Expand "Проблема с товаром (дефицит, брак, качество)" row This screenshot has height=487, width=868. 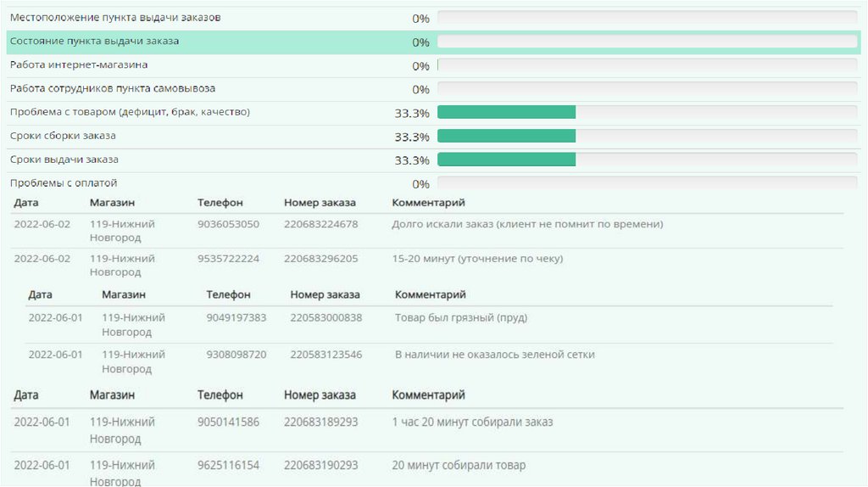tap(130, 112)
